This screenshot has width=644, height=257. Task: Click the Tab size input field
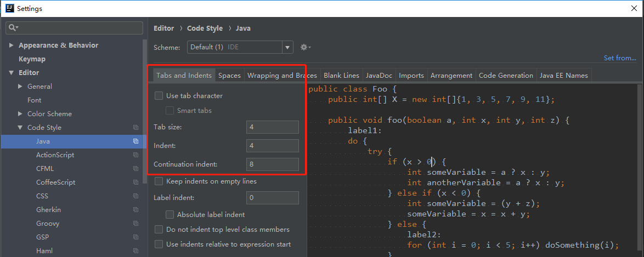273,127
